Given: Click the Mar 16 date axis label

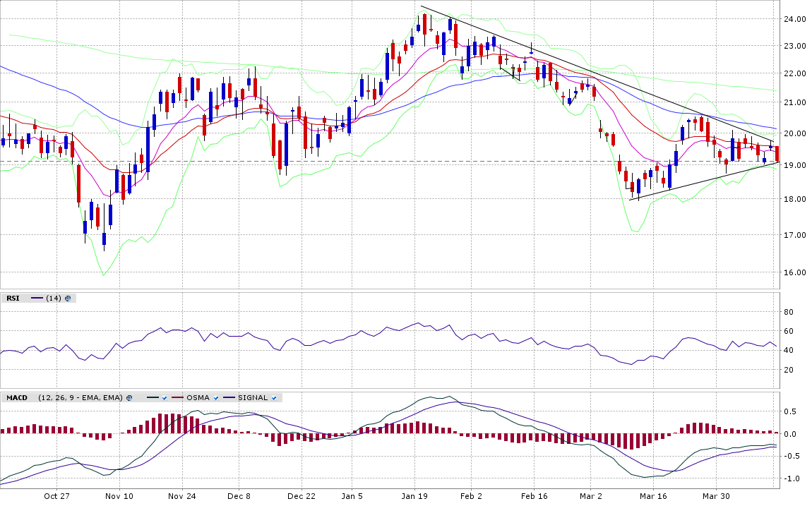Looking at the screenshot, I should tap(653, 496).
